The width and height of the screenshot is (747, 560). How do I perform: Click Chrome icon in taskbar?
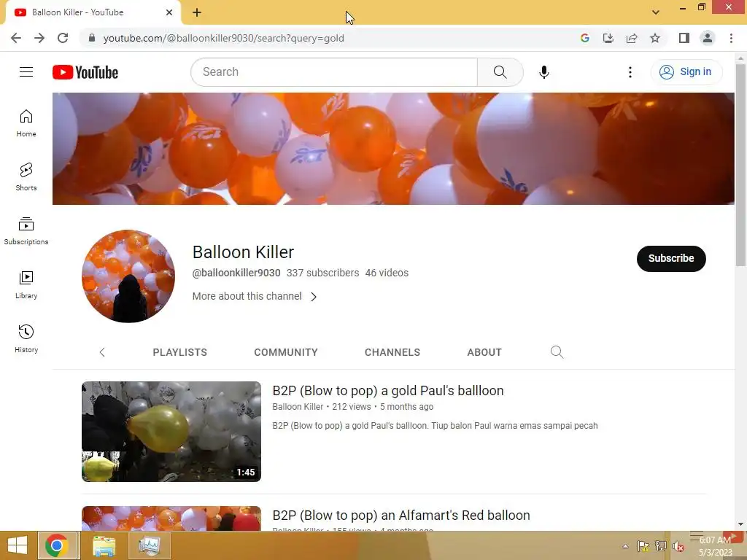[x=57, y=545]
